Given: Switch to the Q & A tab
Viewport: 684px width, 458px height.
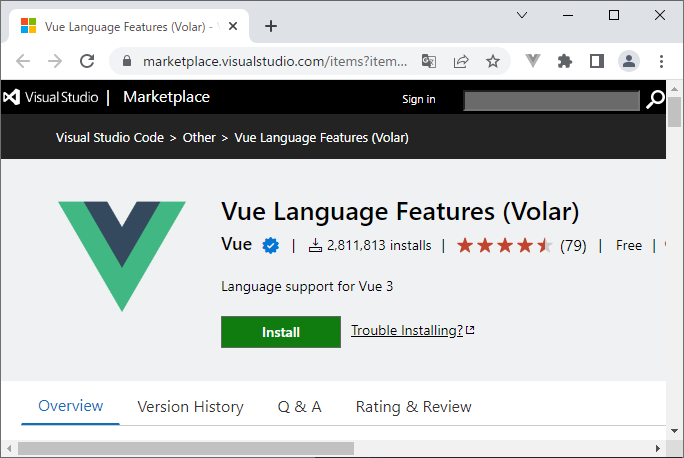Looking at the screenshot, I should point(300,407).
